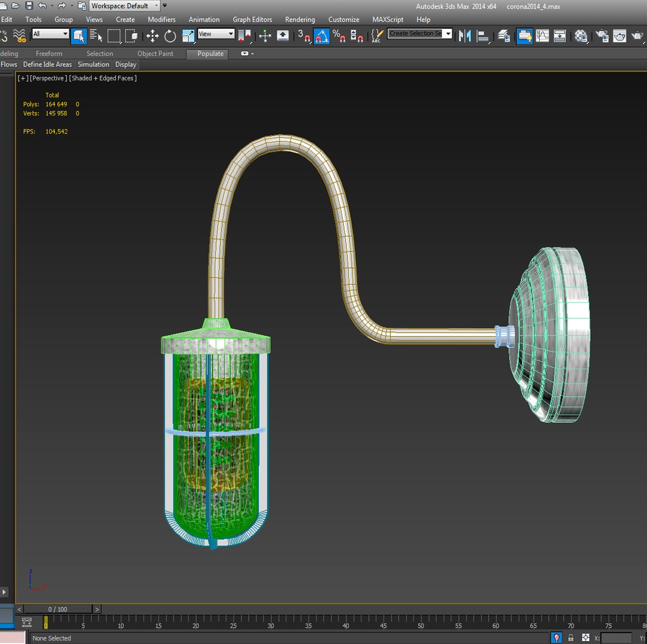Open the Graph Editors menu
647x644 pixels.
click(x=252, y=20)
